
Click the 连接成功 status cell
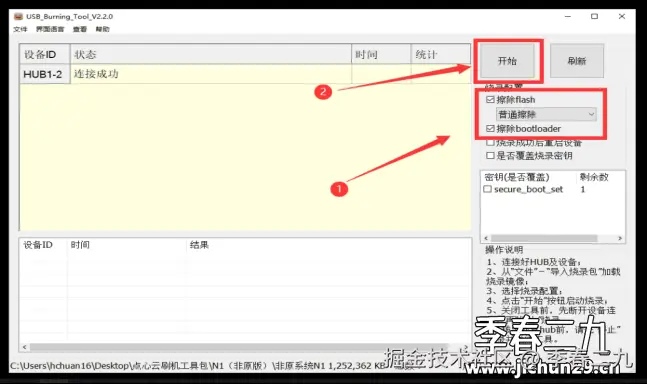(211, 74)
